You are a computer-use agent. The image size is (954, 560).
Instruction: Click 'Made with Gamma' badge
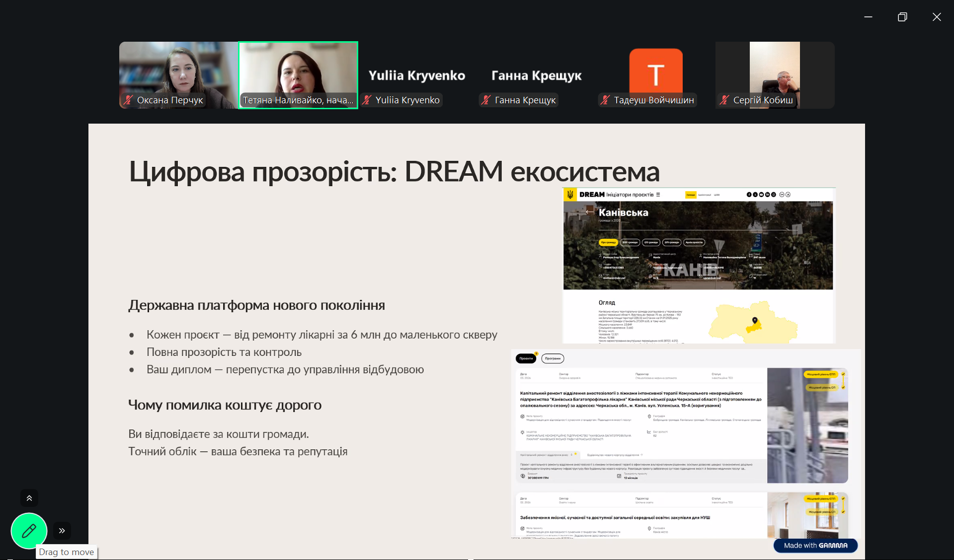click(815, 545)
